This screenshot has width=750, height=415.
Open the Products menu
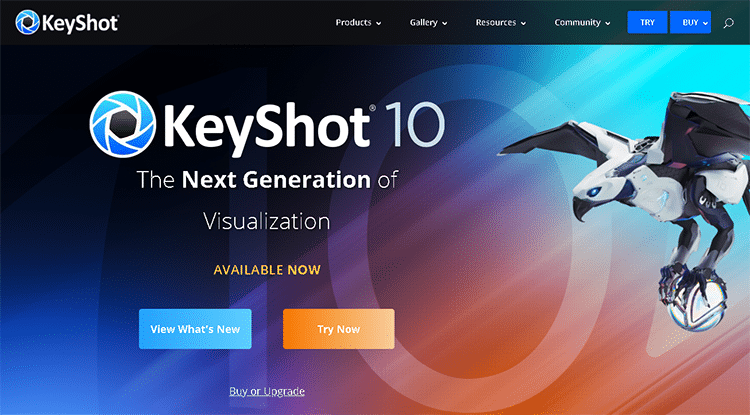pyautogui.click(x=358, y=22)
